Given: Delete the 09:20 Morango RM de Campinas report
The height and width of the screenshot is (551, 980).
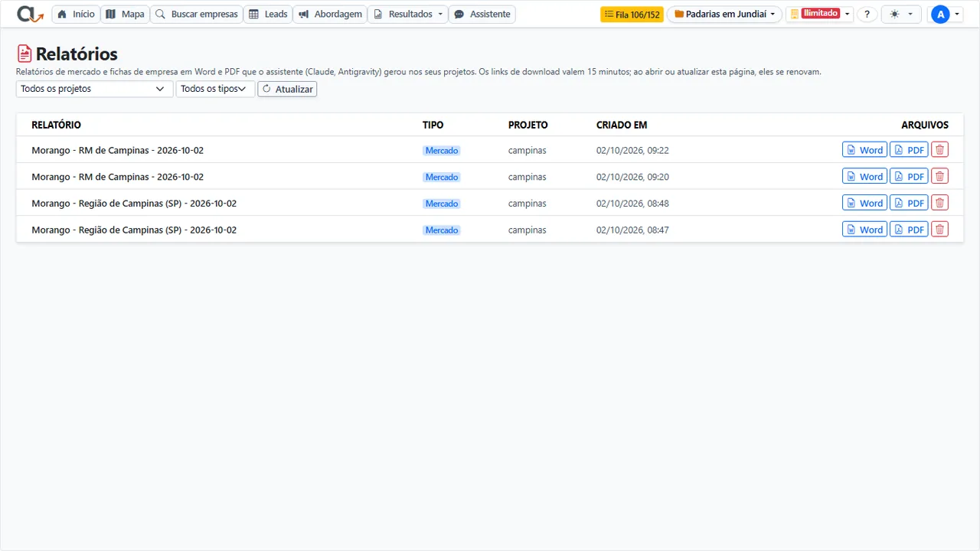Looking at the screenshot, I should click(x=939, y=176).
